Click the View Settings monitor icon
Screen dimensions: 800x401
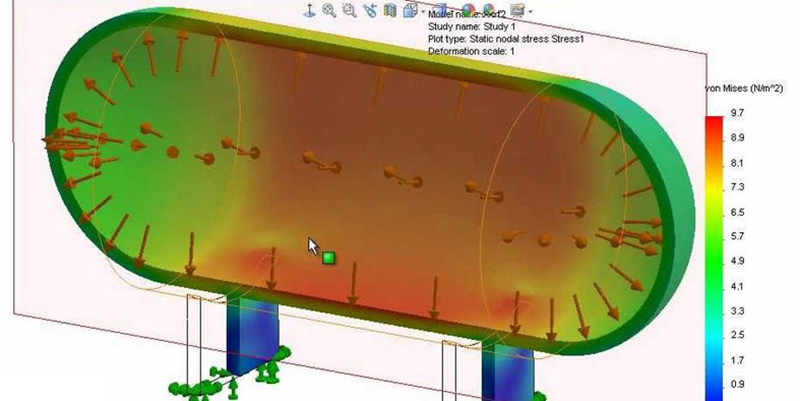pyautogui.click(x=517, y=10)
